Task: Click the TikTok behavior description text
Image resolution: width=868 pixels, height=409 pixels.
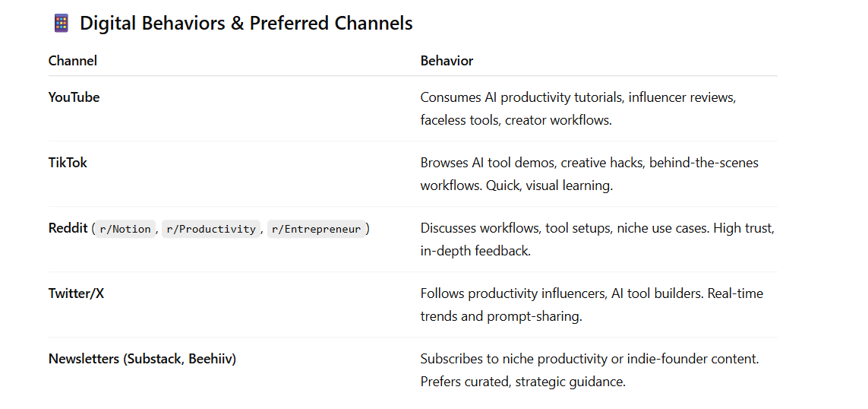Action: (x=589, y=174)
